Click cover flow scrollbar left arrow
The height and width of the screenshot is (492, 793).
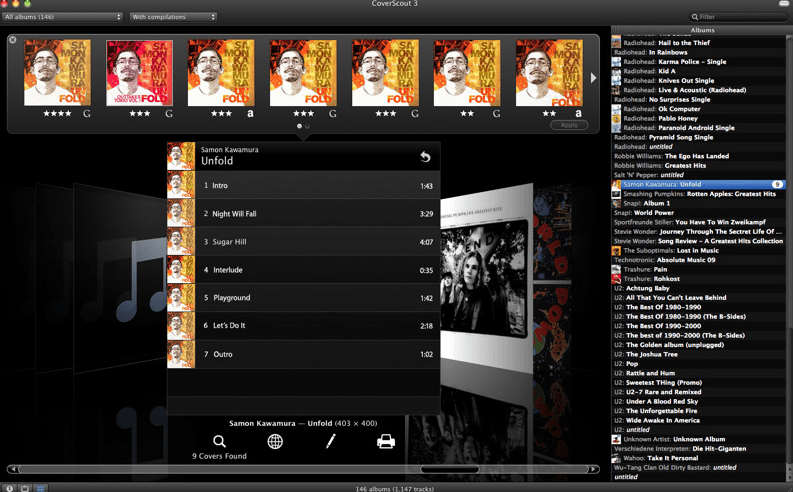pyautogui.click(x=13, y=469)
